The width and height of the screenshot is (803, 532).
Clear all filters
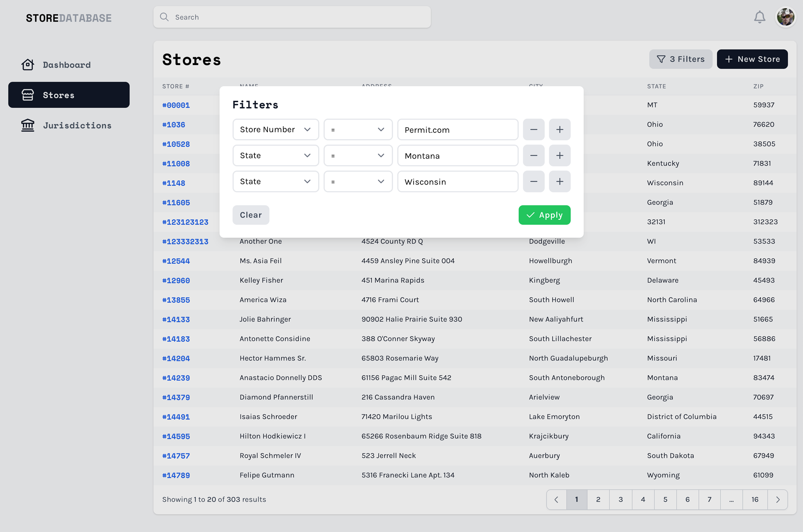(251, 215)
